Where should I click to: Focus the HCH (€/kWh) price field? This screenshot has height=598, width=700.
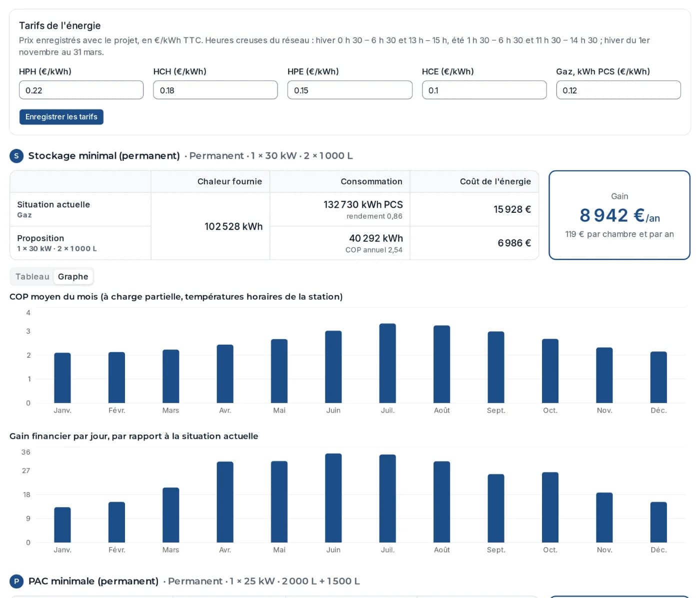coord(215,90)
